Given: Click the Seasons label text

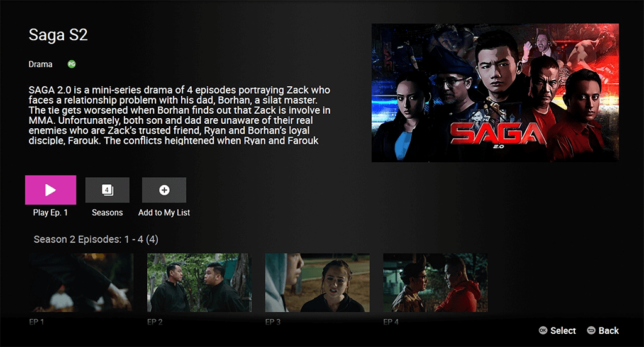Looking at the screenshot, I should click(x=107, y=212).
